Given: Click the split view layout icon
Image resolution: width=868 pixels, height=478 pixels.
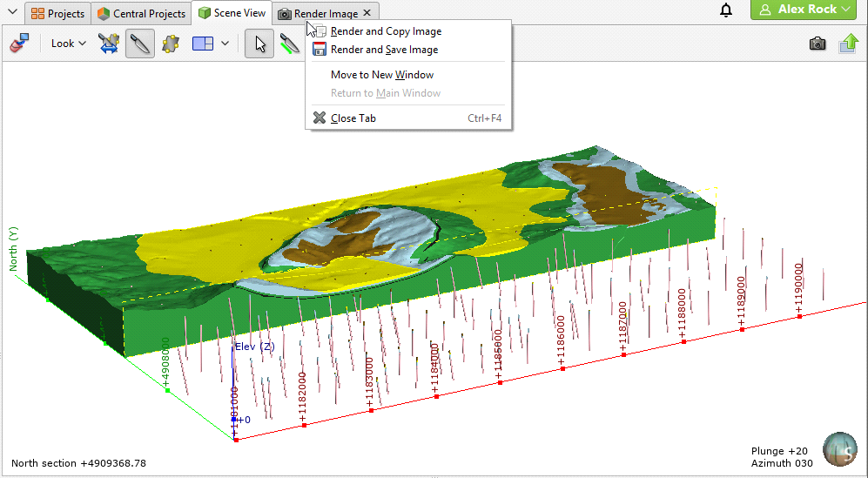Looking at the screenshot, I should [x=203, y=43].
